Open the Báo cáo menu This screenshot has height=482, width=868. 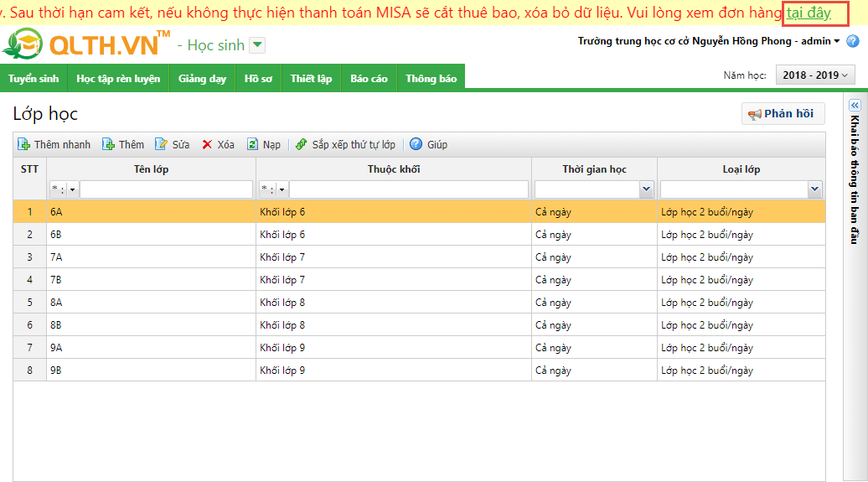[x=369, y=78]
